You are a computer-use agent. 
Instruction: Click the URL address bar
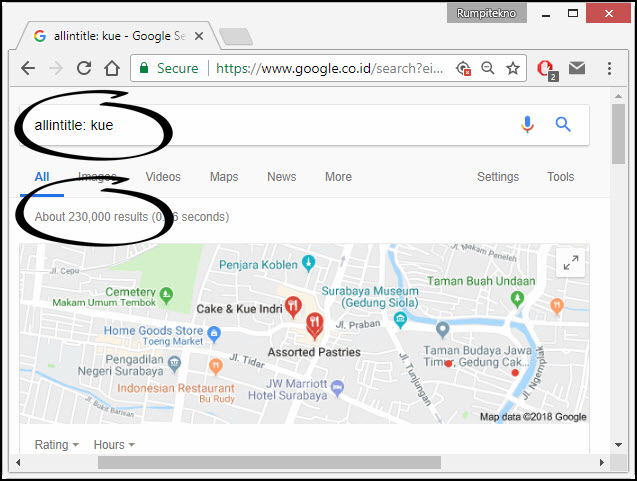tap(329, 68)
